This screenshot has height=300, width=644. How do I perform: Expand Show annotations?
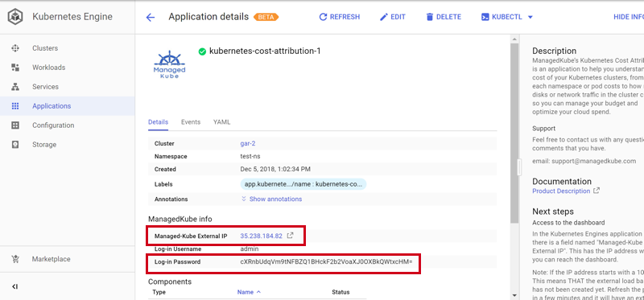coord(271,199)
